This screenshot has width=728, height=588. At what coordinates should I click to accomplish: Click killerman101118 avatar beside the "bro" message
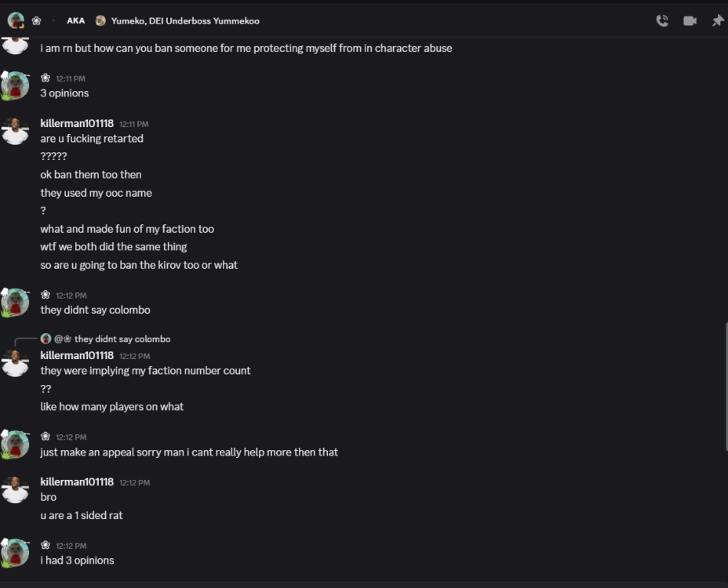(16, 489)
